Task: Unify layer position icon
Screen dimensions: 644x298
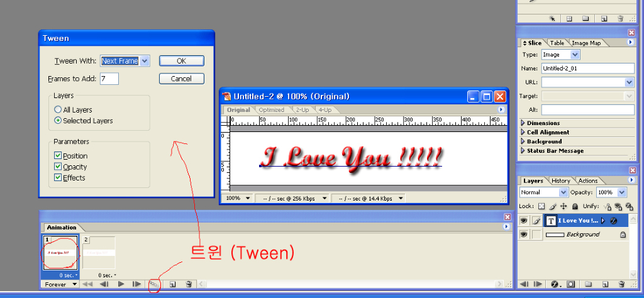Action: [608, 206]
